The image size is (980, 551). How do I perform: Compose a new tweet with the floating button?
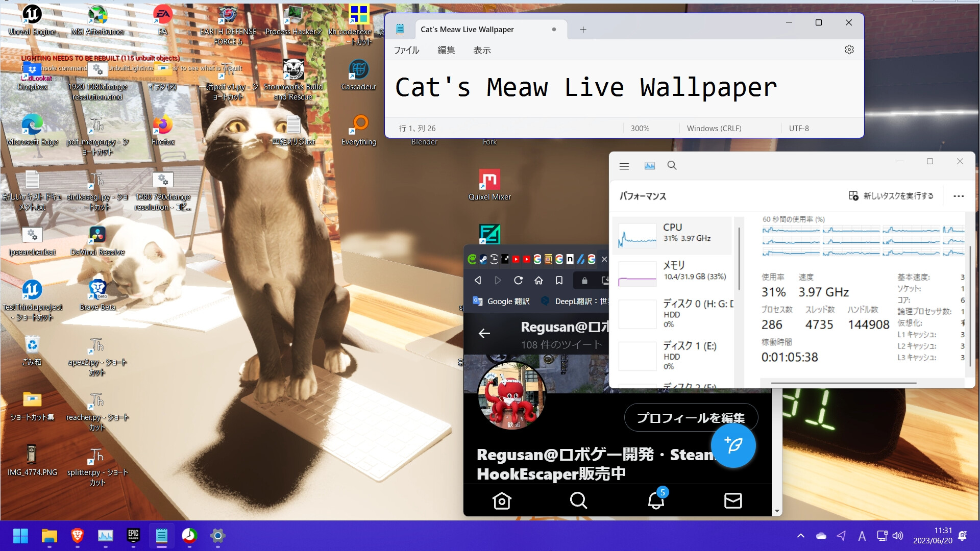(733, 445)
